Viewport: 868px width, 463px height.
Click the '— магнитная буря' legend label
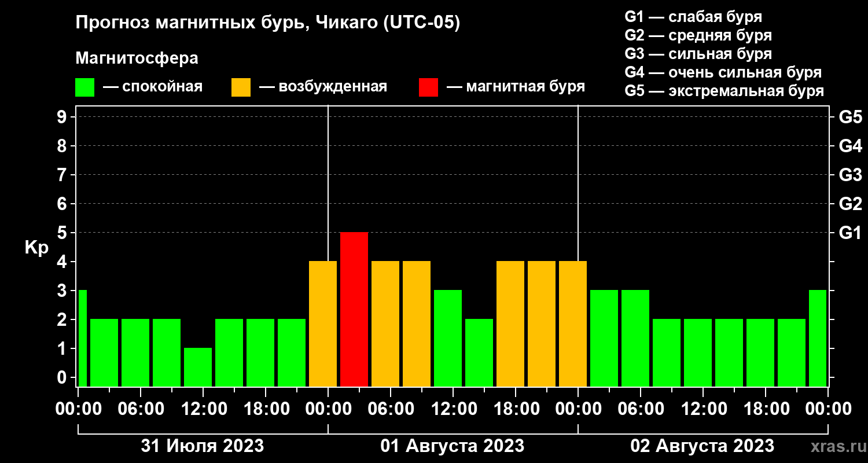click(516, 87)
